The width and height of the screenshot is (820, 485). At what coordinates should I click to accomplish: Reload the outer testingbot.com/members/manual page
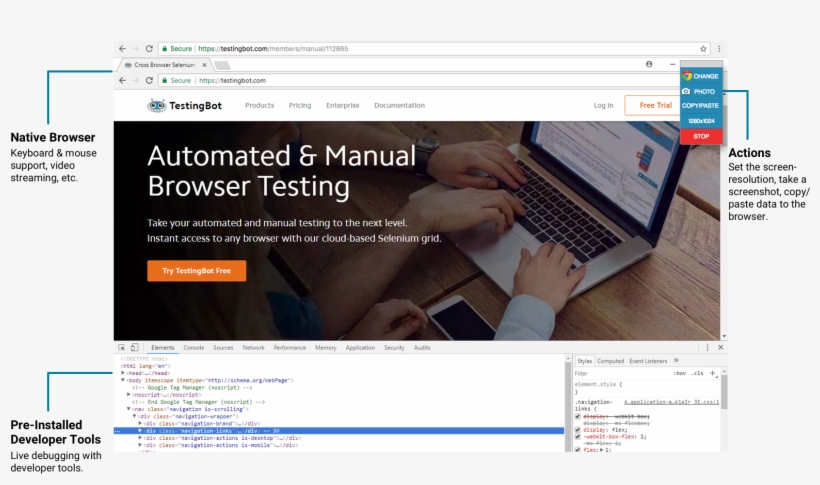pyautogui.click(x=149, y=49)
